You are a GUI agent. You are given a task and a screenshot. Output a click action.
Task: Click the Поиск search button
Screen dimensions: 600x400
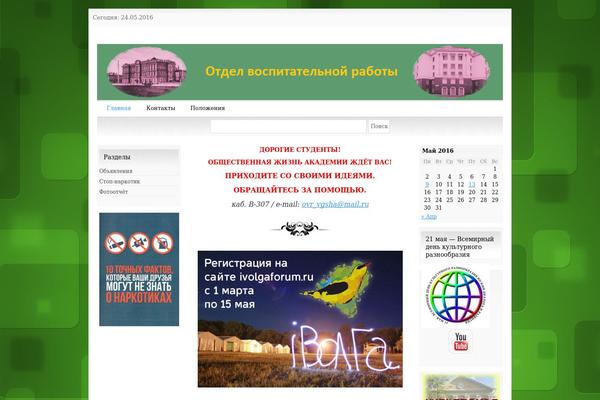[379, 126]
